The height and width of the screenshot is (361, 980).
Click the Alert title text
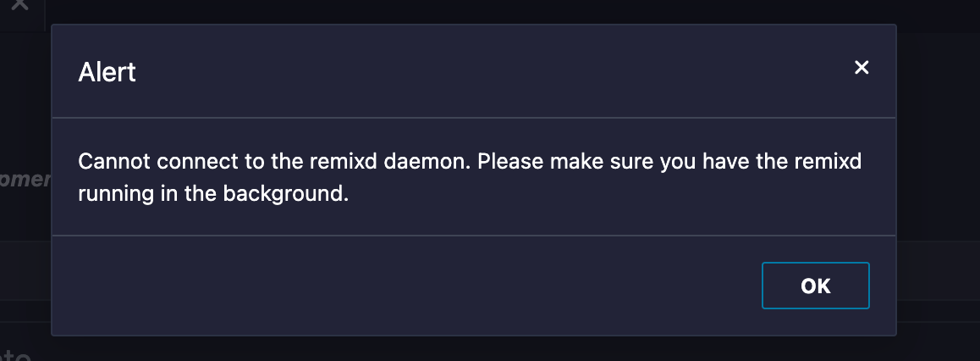107,72
